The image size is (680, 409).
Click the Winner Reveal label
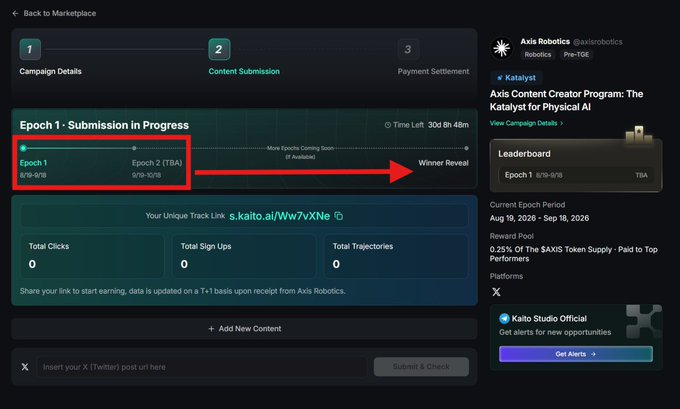point(443,163)
